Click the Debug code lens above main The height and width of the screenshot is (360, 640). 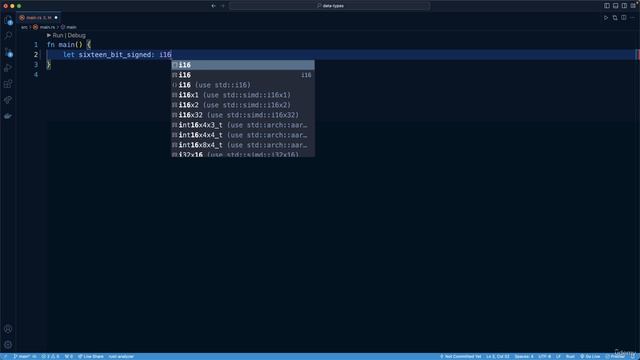(x=76, y=36)
